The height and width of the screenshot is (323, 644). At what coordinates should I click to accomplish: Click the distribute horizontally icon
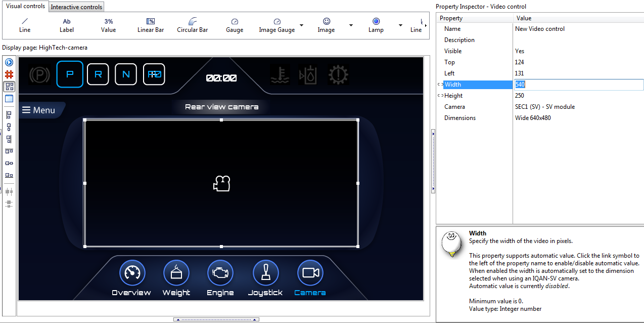click(x=9, y=192)
